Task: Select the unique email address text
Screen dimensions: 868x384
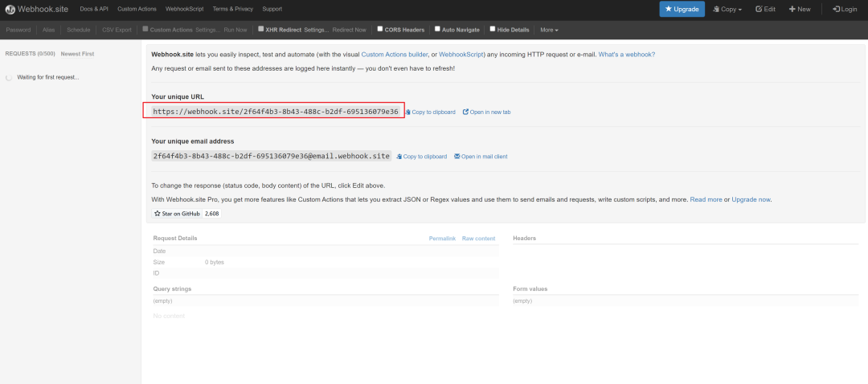Action: pyautogui.click(x=272, y=156)
